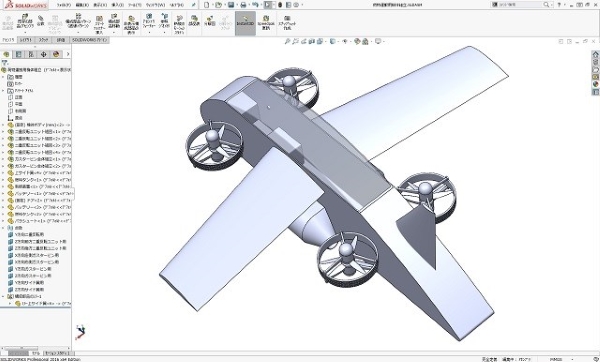Click the Print icon in toolbar

243,5
